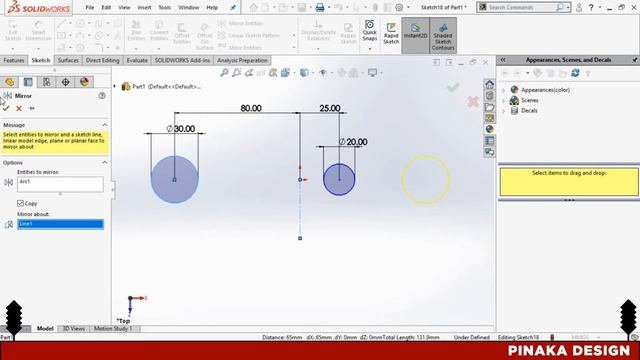Click Zoom to Area icon
The image size is (640, 360).
pyautogui.click(x=236, y=73)
